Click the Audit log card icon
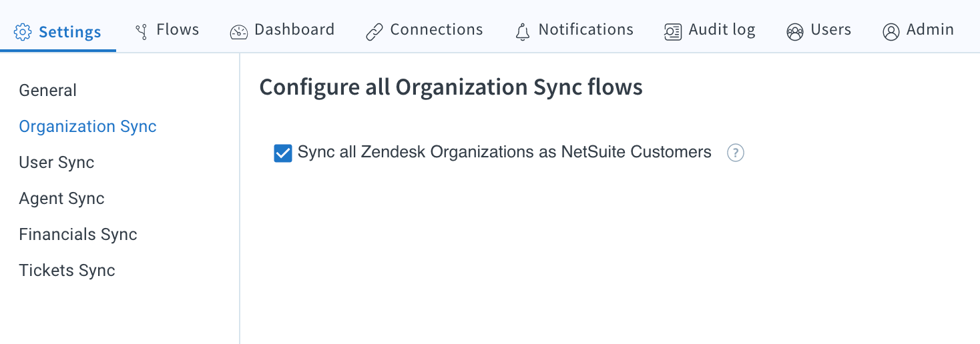Image resolution: width=980 pixels, height=344 pixels. [673, 31]
